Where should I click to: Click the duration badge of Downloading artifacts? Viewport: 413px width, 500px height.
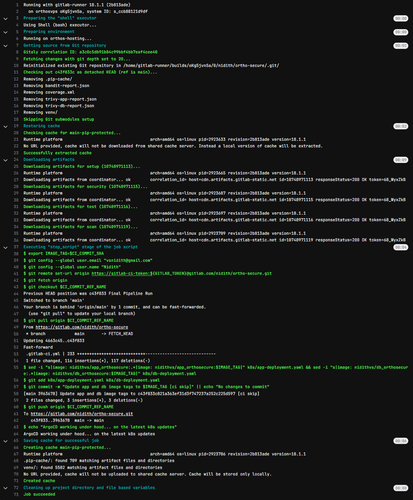click(x=400, y=160)
